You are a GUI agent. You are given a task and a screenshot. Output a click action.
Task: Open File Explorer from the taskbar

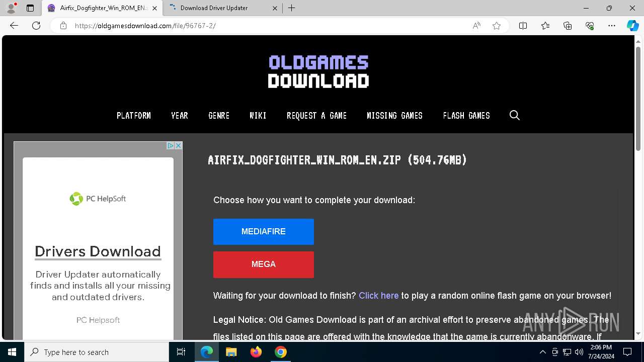[x=231, y=352]
